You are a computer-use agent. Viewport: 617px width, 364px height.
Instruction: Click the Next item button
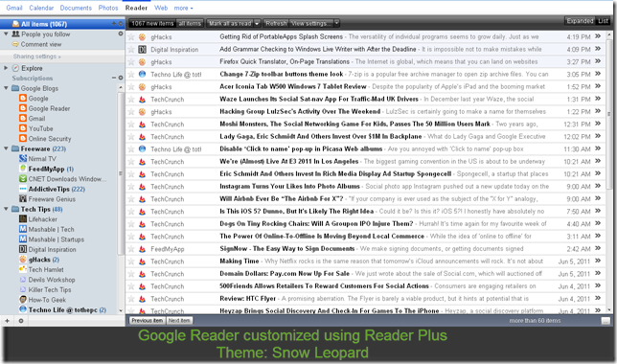(x=179, y=321)
